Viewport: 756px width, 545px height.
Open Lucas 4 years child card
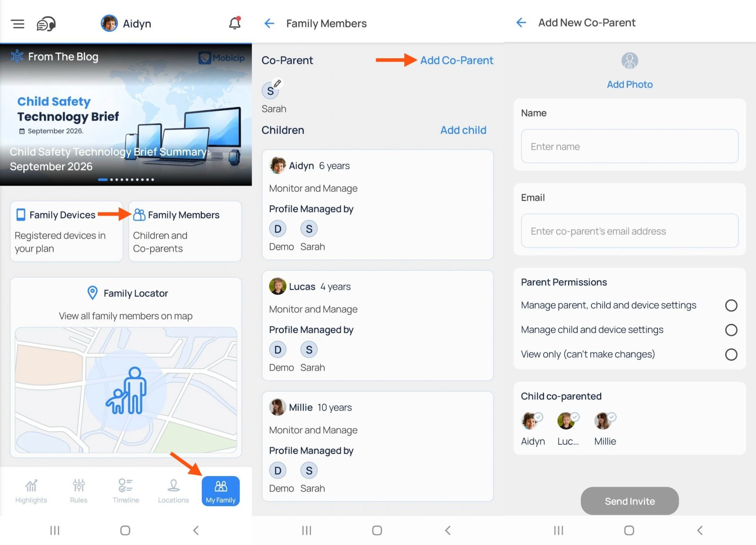coord(378,325)
